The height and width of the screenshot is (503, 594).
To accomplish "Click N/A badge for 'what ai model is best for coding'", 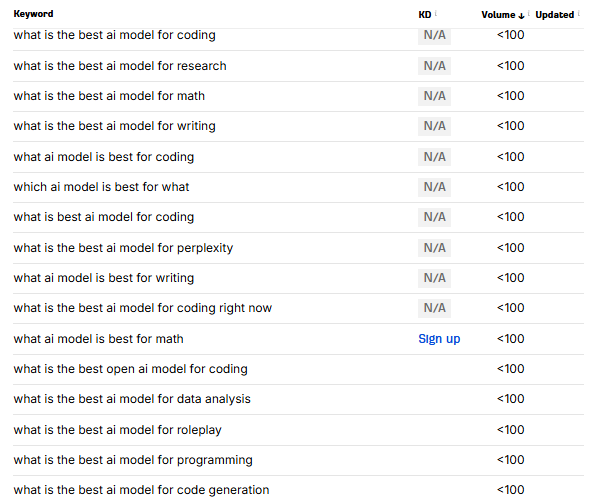I will (435, 157).
